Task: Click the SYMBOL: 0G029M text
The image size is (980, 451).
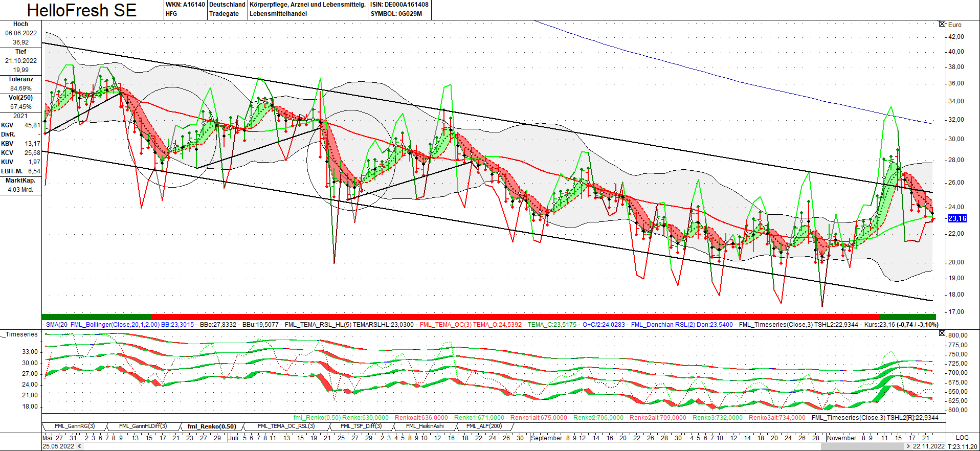Action: pyautogui.click(x=396, y=14)
